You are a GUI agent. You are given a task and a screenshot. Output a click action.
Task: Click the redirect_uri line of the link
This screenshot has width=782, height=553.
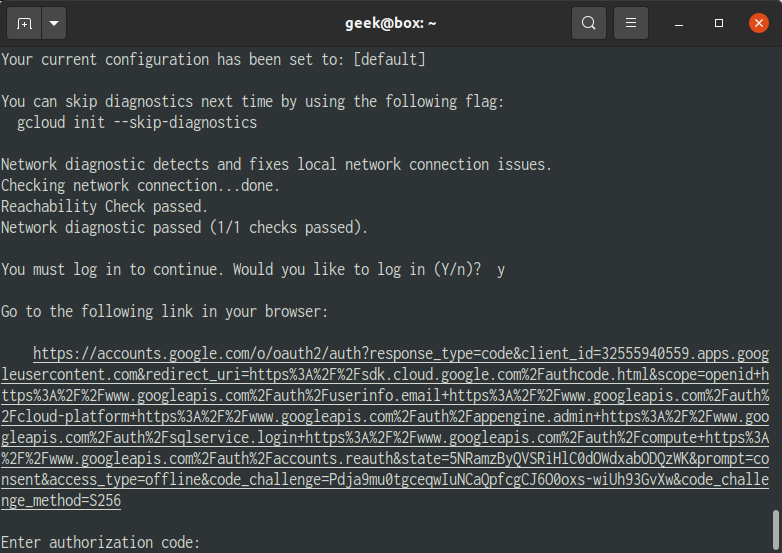(385, 374)
